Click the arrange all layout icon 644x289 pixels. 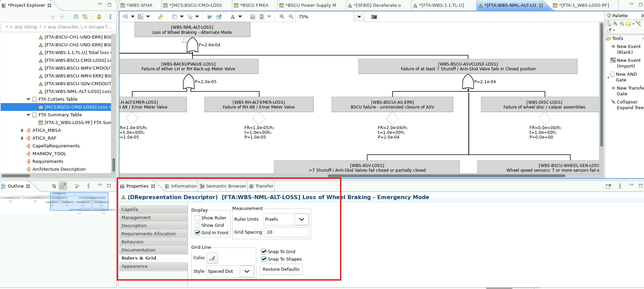click(125, 17)
